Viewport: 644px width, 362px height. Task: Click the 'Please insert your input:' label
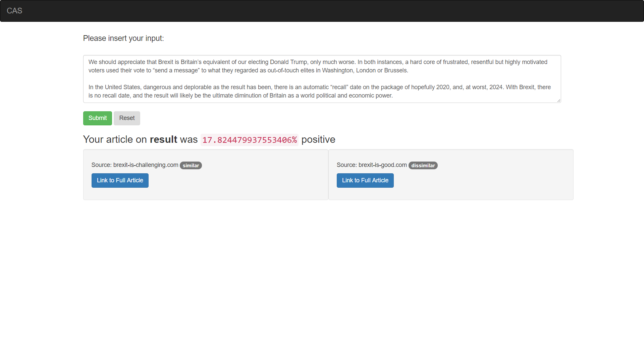click(x=123, y=38)
